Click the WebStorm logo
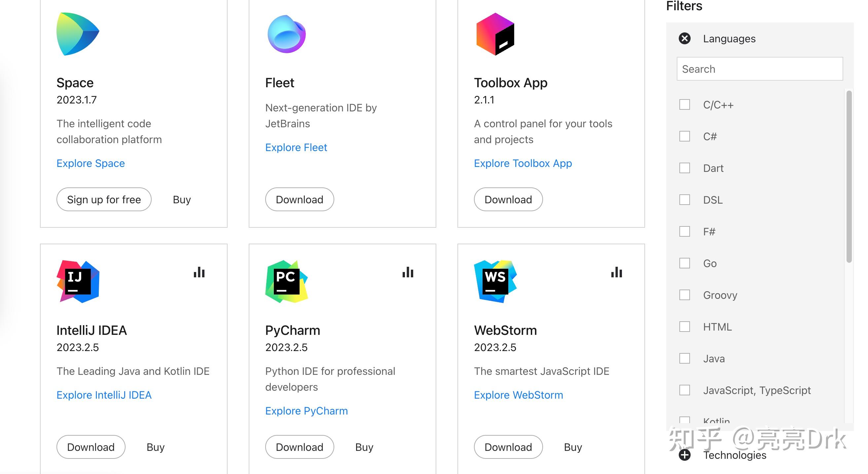Image resolution: width=868 pixels, height=474 pixels. [x=495, y=282]
